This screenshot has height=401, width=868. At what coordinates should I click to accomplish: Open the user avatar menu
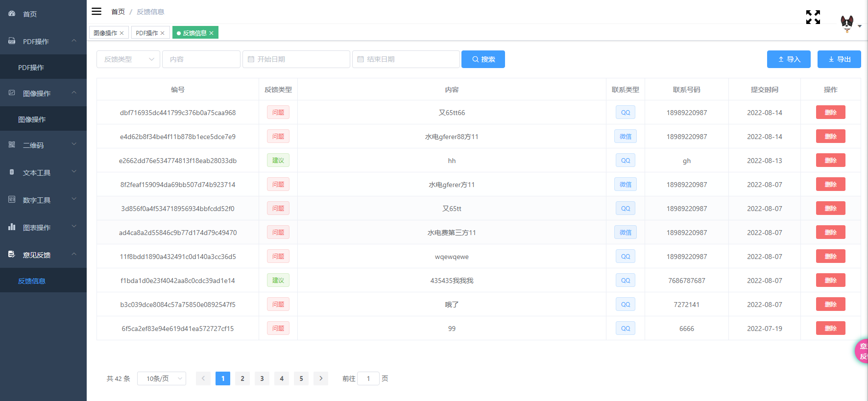pyautogui.click(x=850, y=23)
